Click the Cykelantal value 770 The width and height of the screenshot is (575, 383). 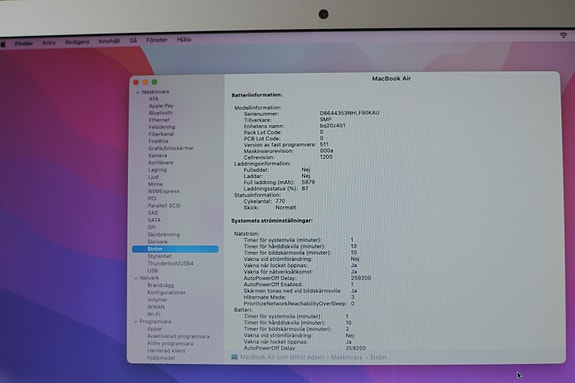pos(280,201)
